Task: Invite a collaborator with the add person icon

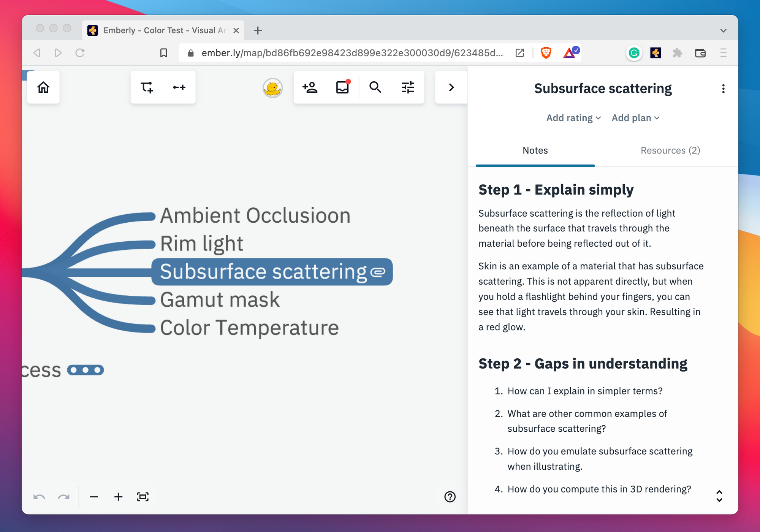Action: coord(310,87)
